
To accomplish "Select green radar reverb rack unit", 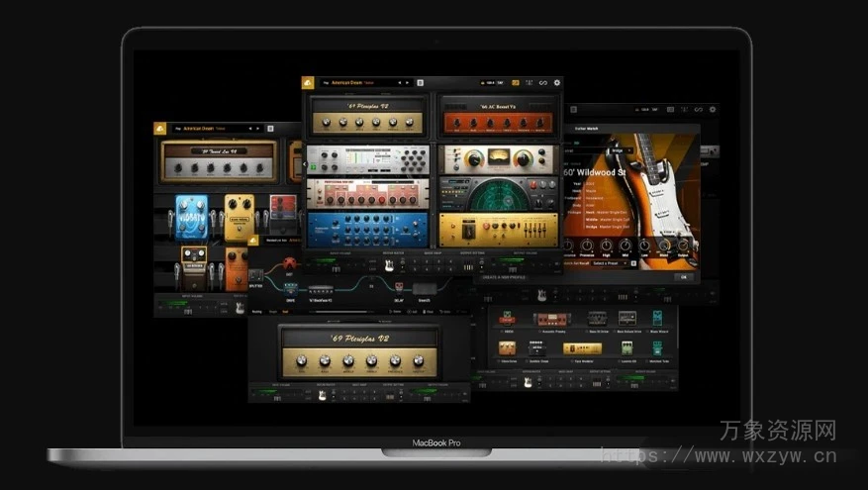I will pyautogui.click(x=498, y=194).
